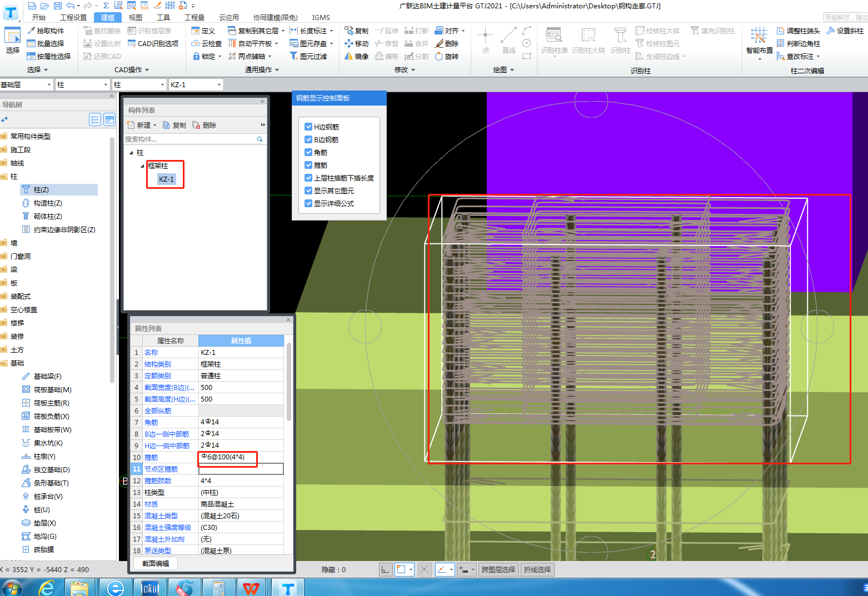This screenshot has width=868, height=596.
Task: Open the WPS app from the taskbar
Action: (252, 588)
